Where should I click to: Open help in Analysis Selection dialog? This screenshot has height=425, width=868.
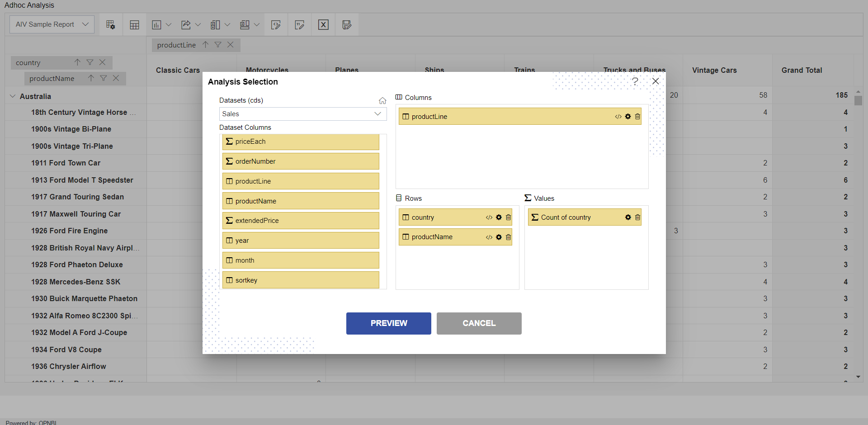(x=635, y=81)
